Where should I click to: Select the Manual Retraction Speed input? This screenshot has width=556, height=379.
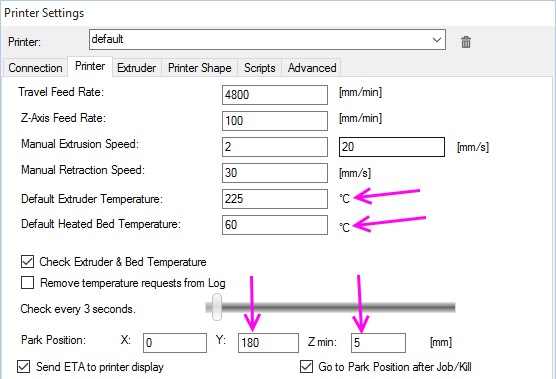coord(275,173)
